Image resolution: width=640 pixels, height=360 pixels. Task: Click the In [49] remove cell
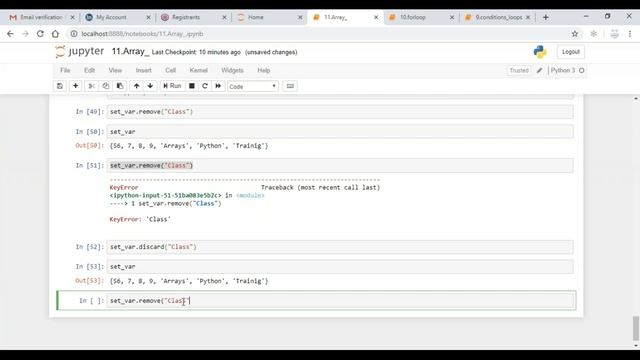tap(340, 111)
